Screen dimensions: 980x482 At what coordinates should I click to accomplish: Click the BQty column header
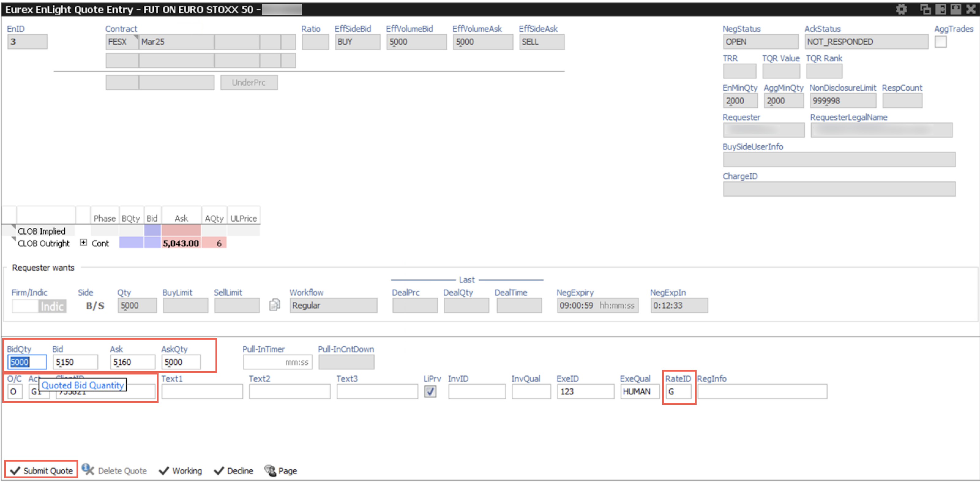[130, 218]
